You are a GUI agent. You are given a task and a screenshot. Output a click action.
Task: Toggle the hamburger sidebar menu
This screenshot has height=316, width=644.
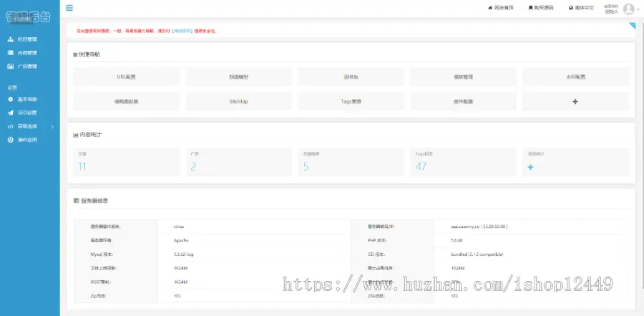[69, 8]
